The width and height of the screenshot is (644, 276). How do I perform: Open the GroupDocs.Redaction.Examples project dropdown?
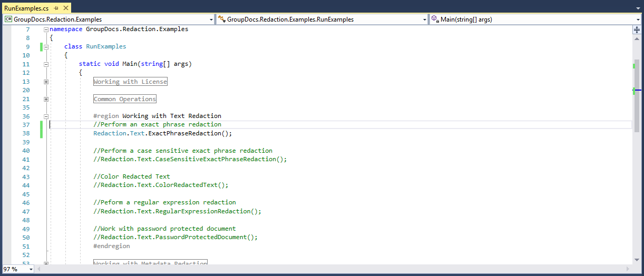click(211, 19)
